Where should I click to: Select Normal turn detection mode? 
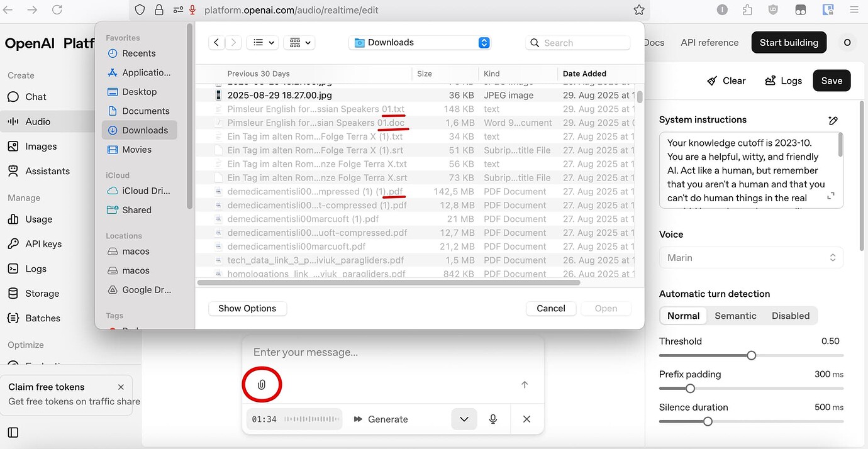point(683,315)
